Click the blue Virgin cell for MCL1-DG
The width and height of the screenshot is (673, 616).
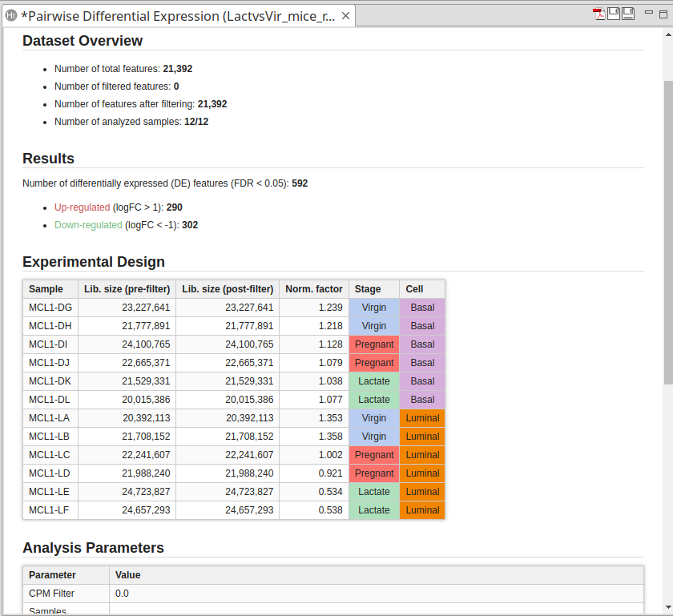tap(374, 308)
